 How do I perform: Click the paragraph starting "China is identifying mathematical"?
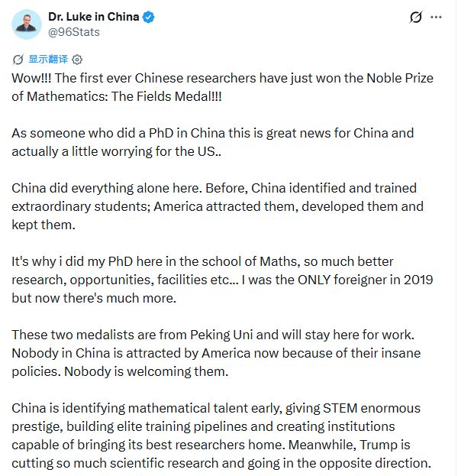tap(221, 436)
